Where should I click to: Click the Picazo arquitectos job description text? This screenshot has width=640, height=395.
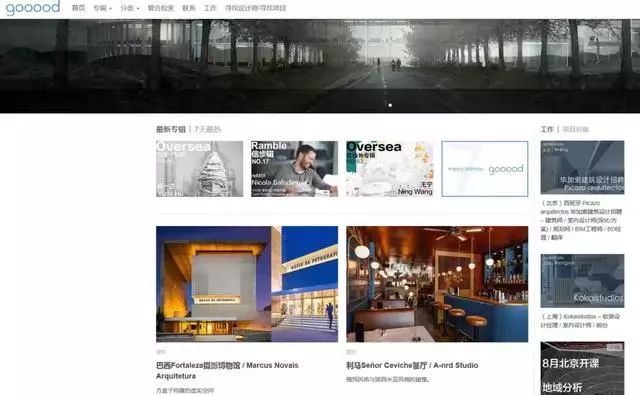pos(582,220)
